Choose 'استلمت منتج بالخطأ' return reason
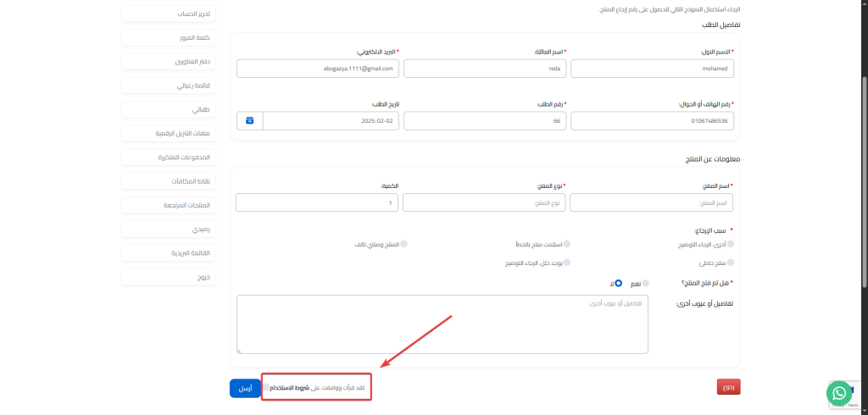Screen dimensions: 868x415 (x=567, y=244)
